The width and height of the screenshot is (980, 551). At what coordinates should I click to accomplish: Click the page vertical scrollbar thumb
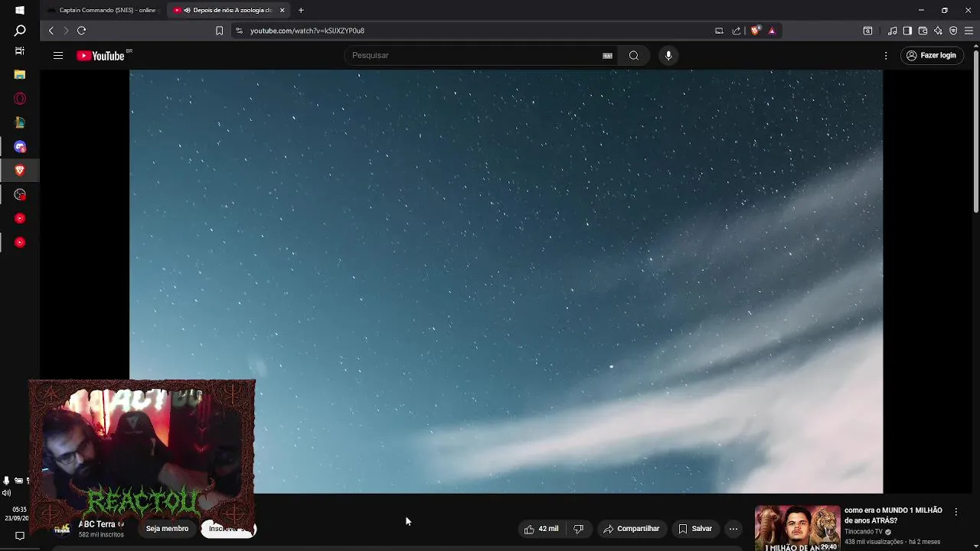click(975, 130)
